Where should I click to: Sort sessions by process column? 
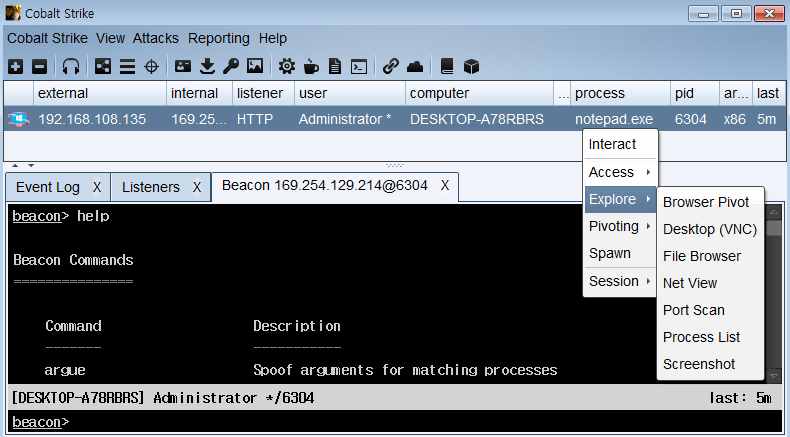click(620, 93)
